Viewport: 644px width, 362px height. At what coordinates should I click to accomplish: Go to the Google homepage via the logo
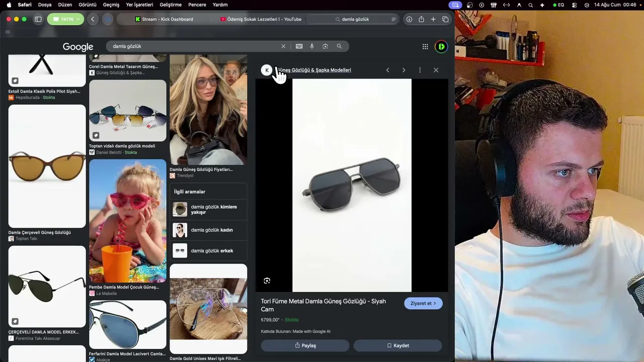[x=78, y=47]
